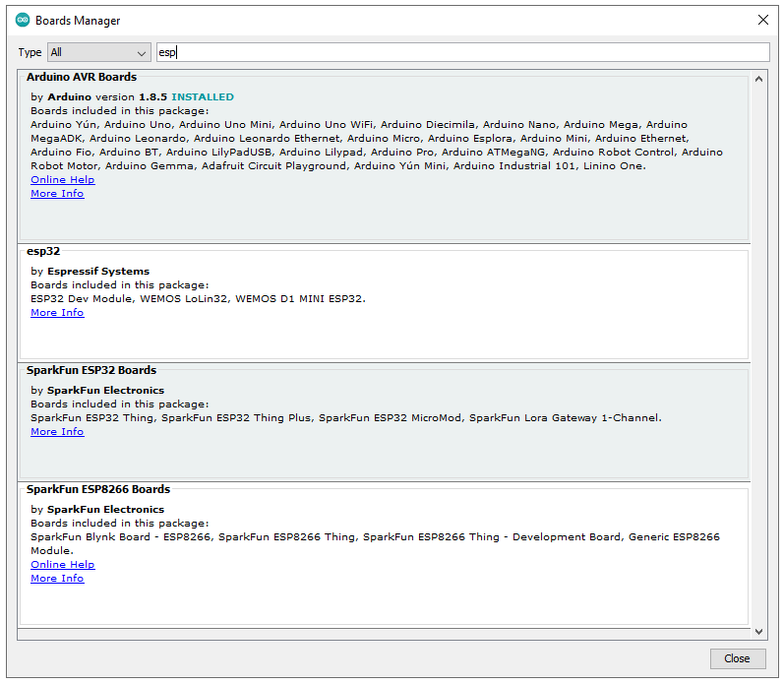
Task: Open More Info link under esp32 package
Action: [57, 313]
